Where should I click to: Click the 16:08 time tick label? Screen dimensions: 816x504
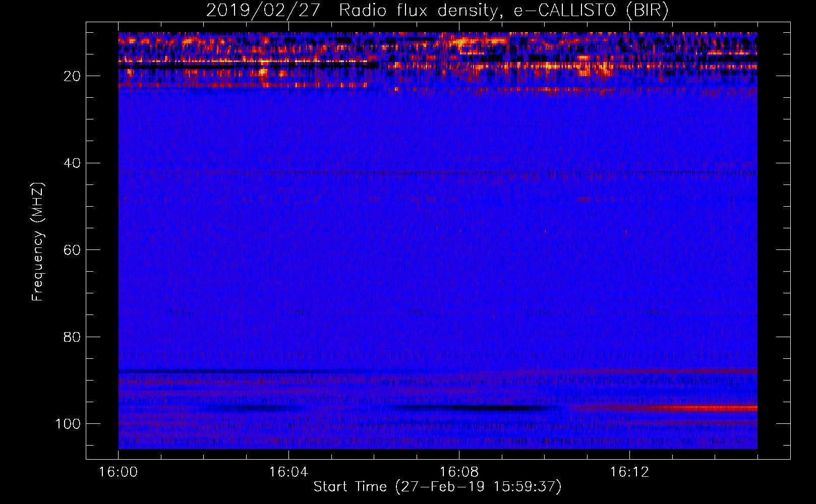click(x=459, y=472)
